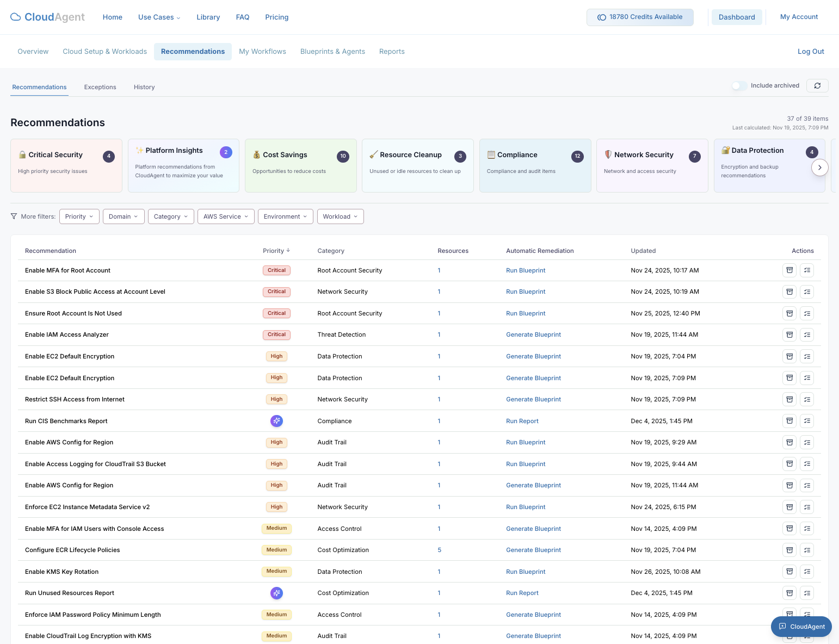Expand the AWS Service filter

[225, 216]
